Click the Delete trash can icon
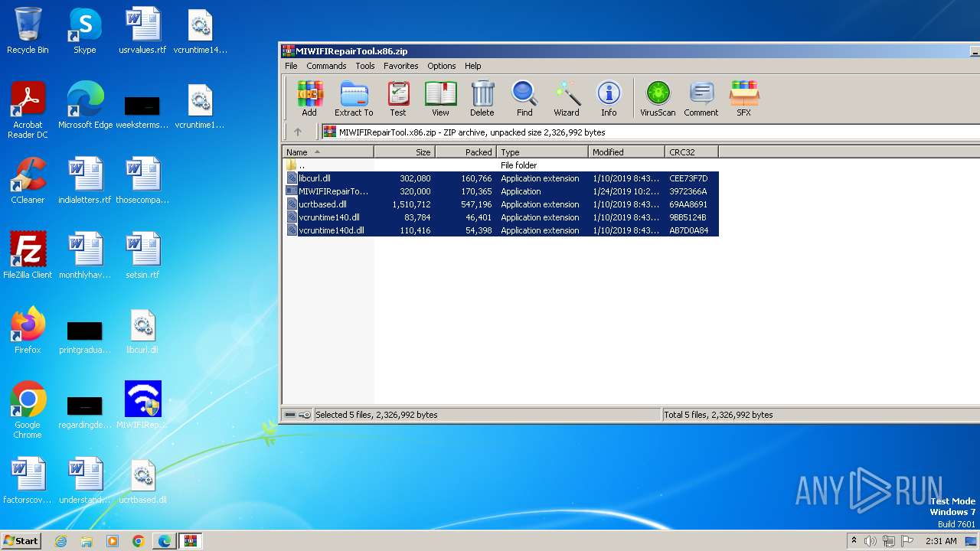Screen dimensions: 980x551 pyautogui.click(x=482, y=99)
